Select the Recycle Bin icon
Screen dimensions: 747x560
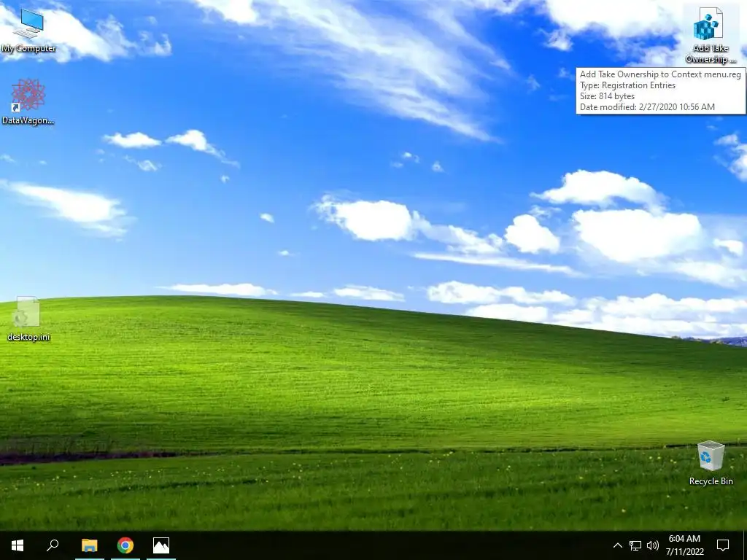coord(711,463)
